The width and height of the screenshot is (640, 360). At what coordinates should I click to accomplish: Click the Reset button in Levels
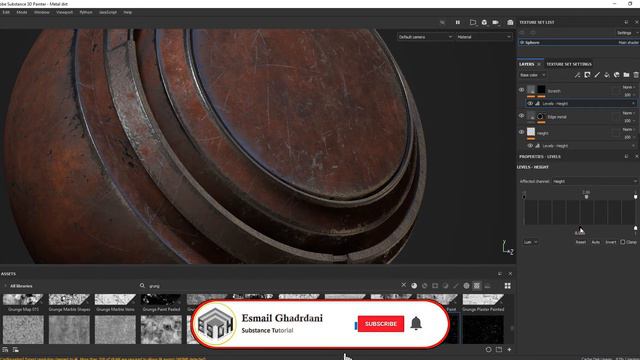tap(580, 242)
